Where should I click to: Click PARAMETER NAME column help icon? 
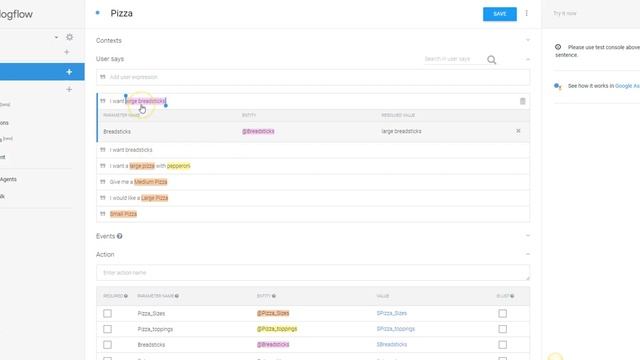point(177,296)
